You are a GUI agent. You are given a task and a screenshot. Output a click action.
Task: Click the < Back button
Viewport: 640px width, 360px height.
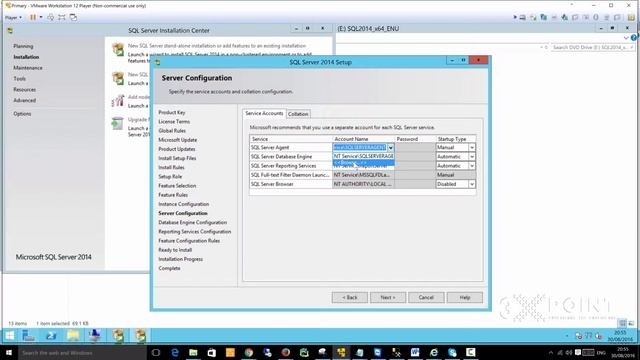tap(349, 298)
